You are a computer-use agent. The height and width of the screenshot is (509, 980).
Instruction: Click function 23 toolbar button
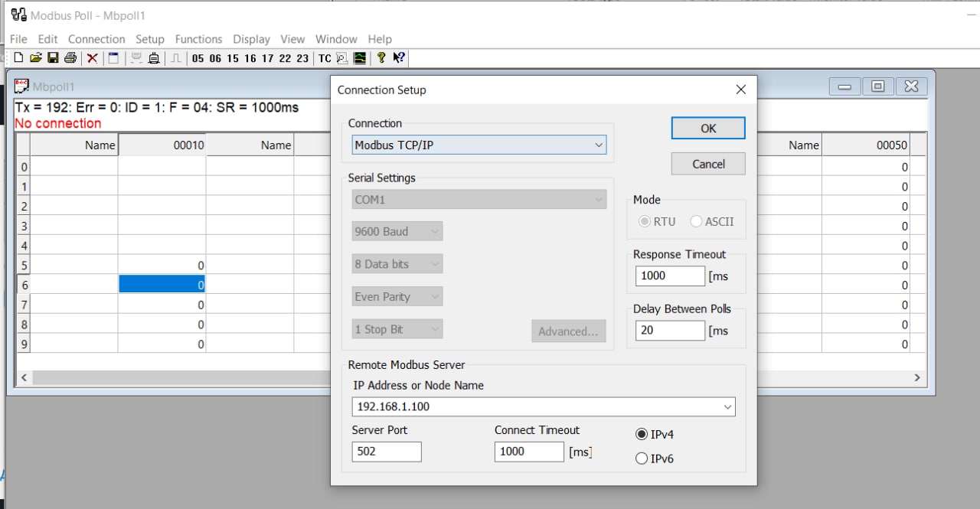coord(302,58)
